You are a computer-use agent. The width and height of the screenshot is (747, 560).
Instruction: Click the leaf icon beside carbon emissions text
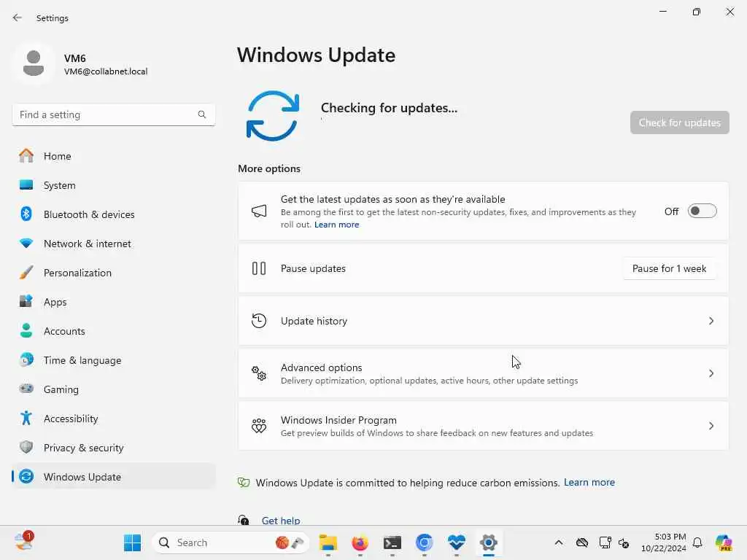point(244,483)
